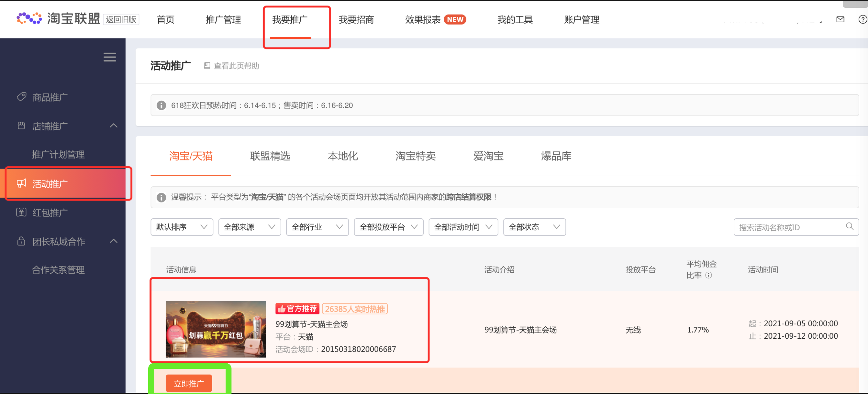Collapse the 团长私域合作 section
This screenshot has width=868, height=394.
[114, 241]
